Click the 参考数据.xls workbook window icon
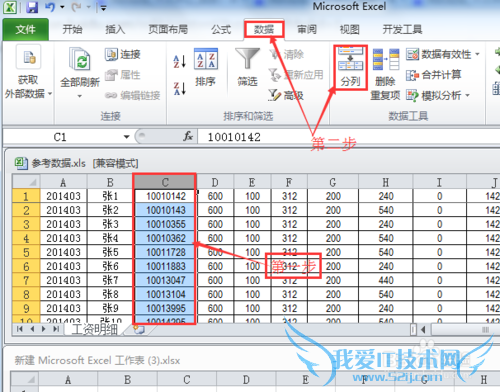The height and width of the screenshot is (392, 500). [21, 163]
